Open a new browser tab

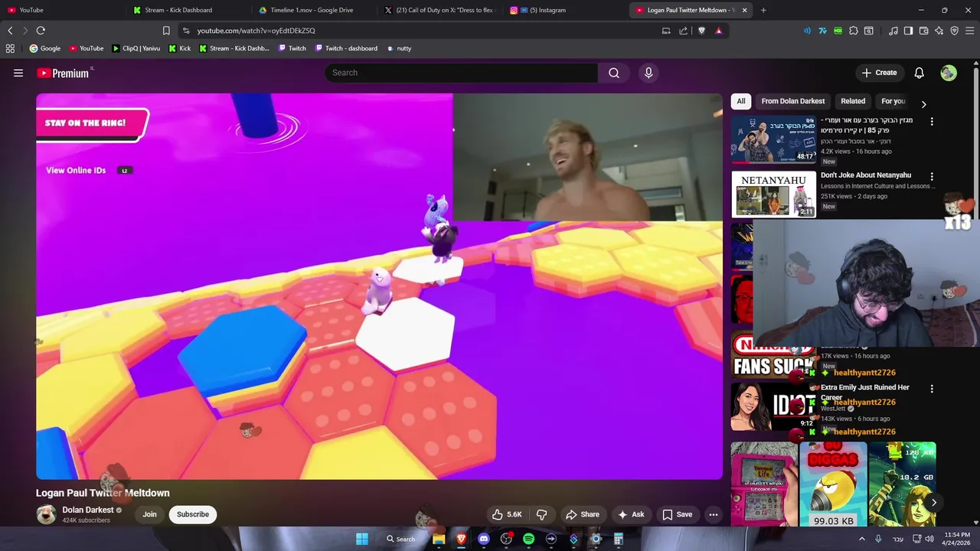coord(763,10)
